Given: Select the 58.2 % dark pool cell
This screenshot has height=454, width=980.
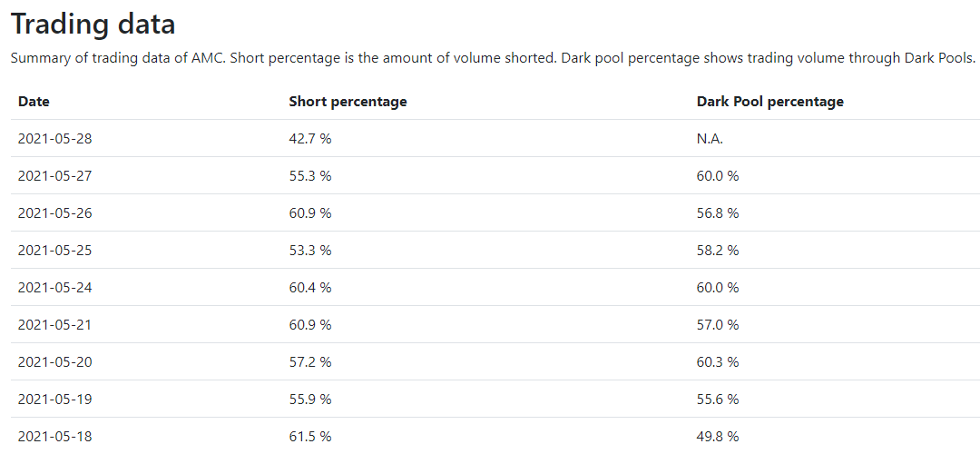Looking at the screenshot, I should coord(717,251).
